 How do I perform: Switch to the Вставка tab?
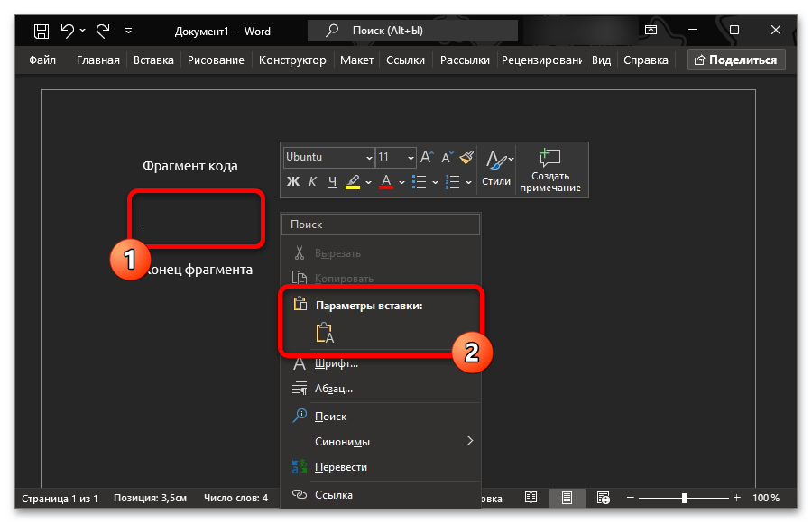(153, 60)
